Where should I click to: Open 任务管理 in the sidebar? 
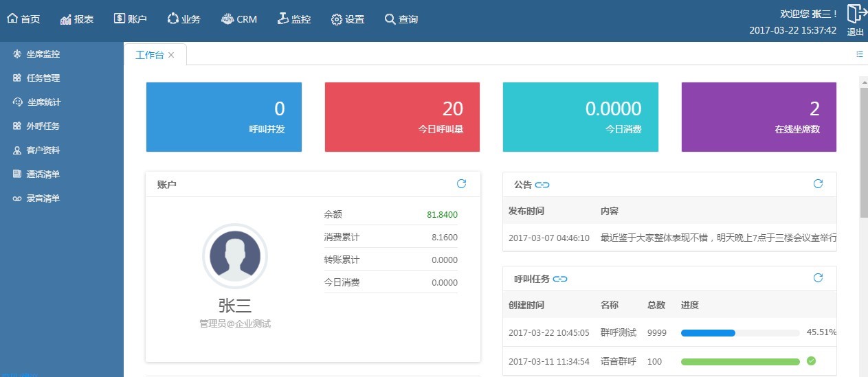click(43, 78)
